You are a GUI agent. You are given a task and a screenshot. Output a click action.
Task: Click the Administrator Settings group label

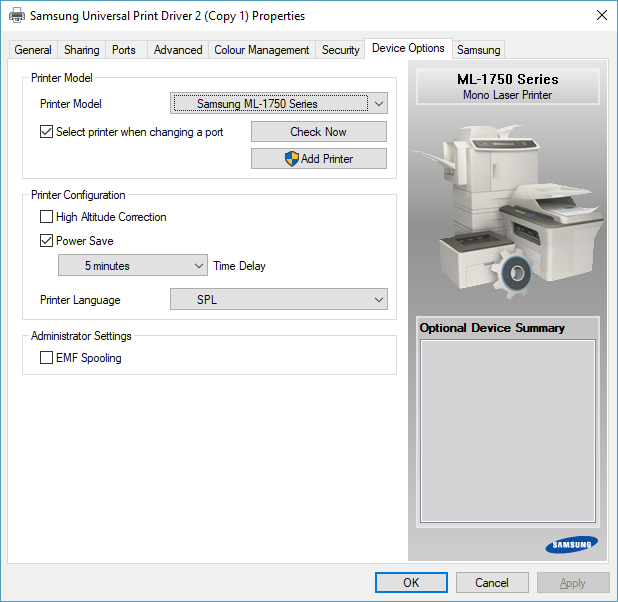tap(81, 336)
